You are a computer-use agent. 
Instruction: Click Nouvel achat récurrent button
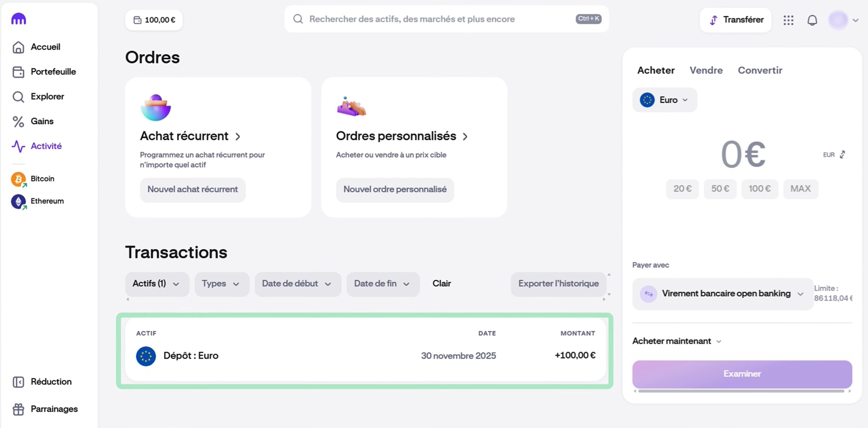193,190
